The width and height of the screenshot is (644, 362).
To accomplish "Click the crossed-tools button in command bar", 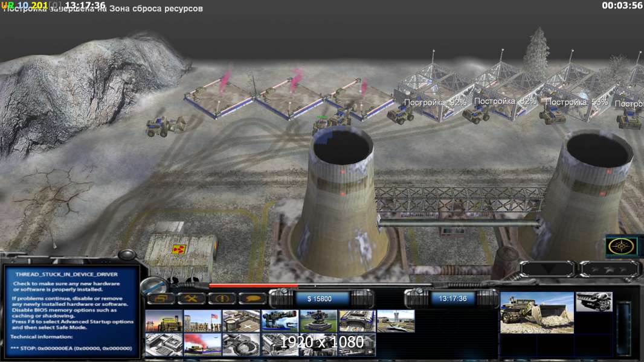I will 192,298.
